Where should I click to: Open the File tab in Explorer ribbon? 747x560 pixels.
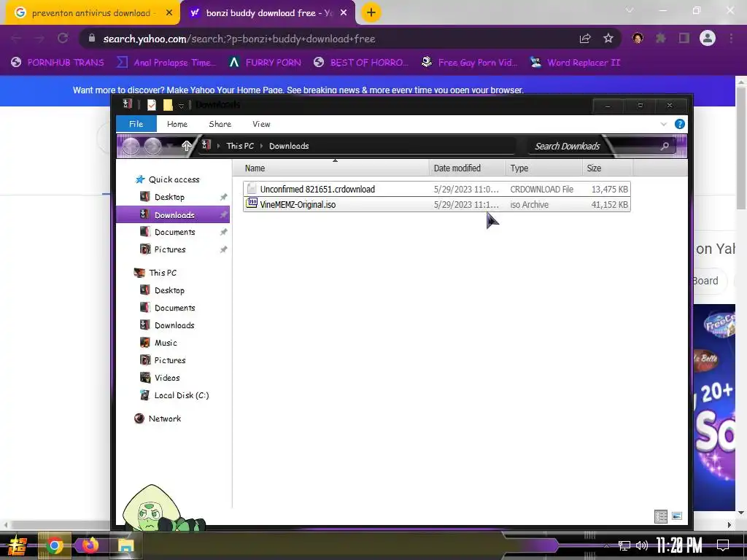click(136, 124)
